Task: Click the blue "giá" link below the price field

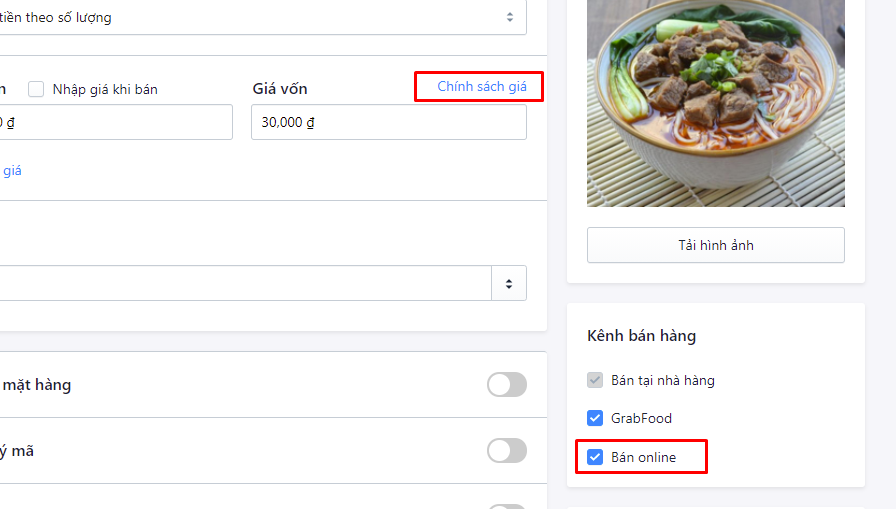Action: click(12, 171)
